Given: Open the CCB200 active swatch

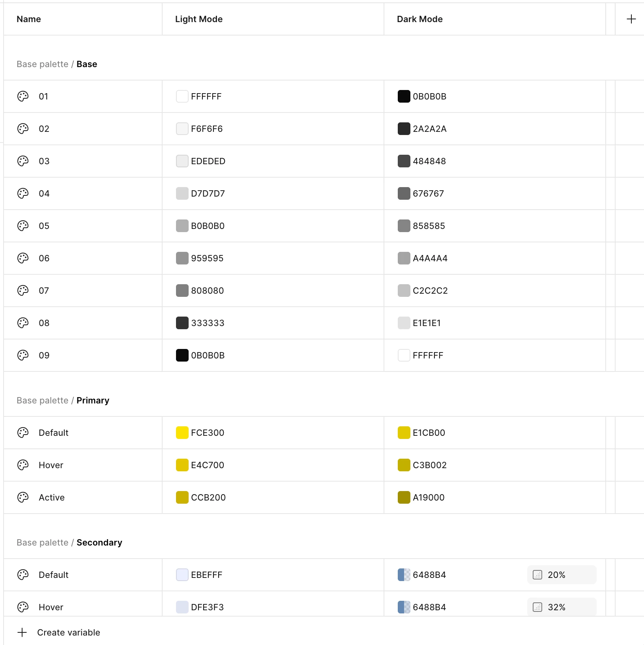Looking at the screenshot, I should pyautogui.click(x=182, y=497).
